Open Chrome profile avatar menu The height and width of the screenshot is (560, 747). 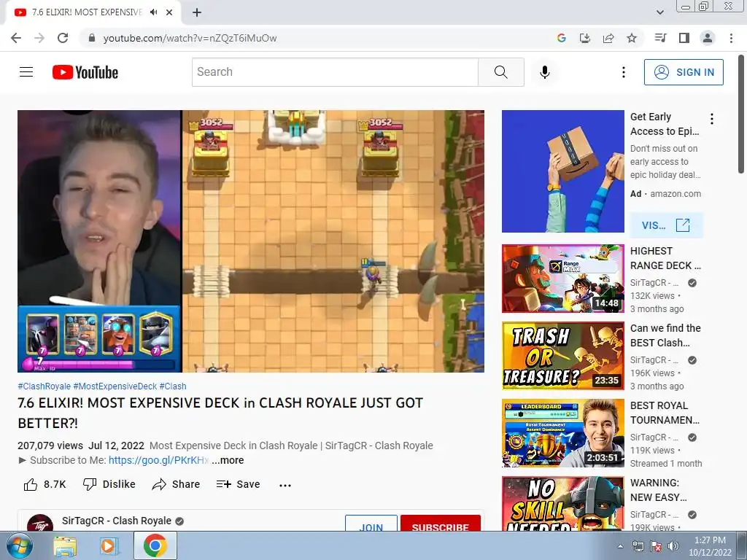tap(708, 38)
